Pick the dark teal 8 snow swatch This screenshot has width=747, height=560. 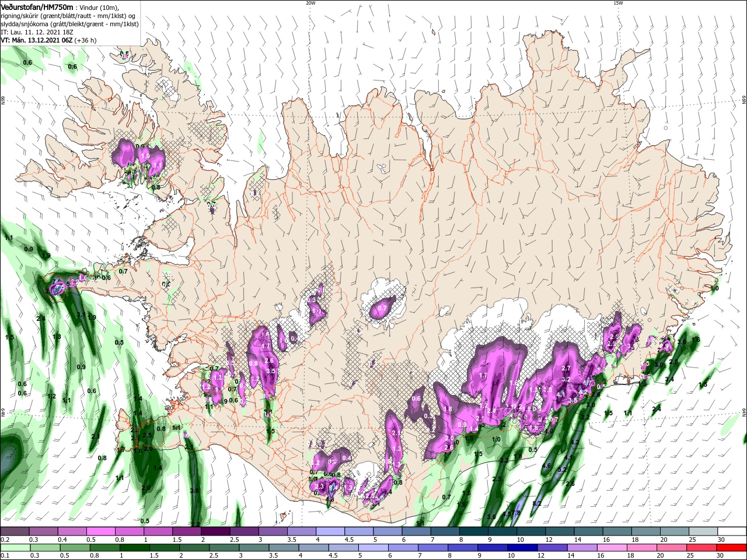point(474,531)
